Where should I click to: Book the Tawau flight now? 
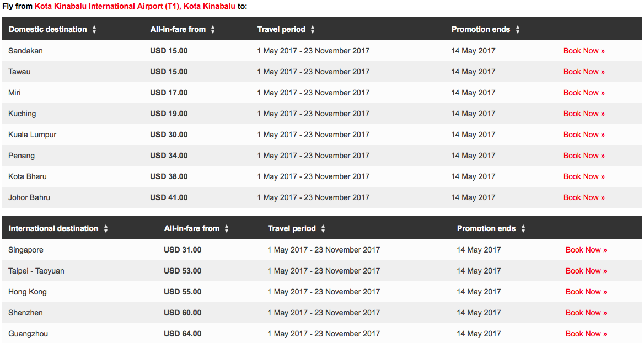tap(584, 72)
